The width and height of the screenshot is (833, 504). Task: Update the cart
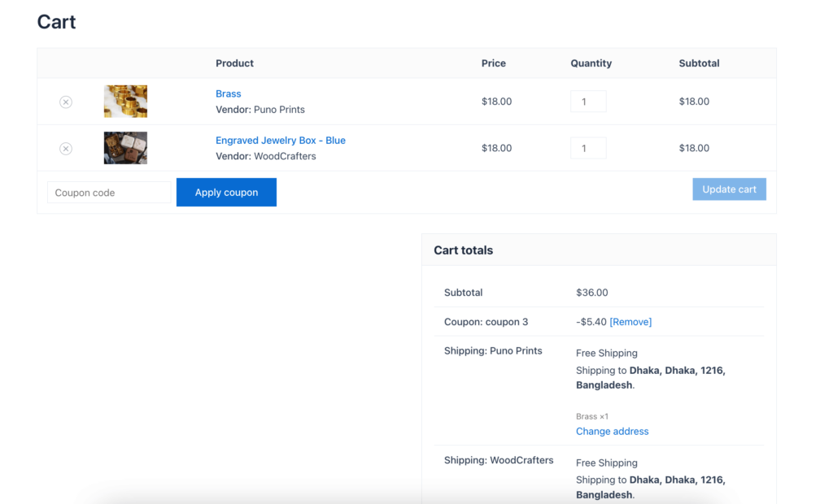pyautogui.click(x=729, y=189)
